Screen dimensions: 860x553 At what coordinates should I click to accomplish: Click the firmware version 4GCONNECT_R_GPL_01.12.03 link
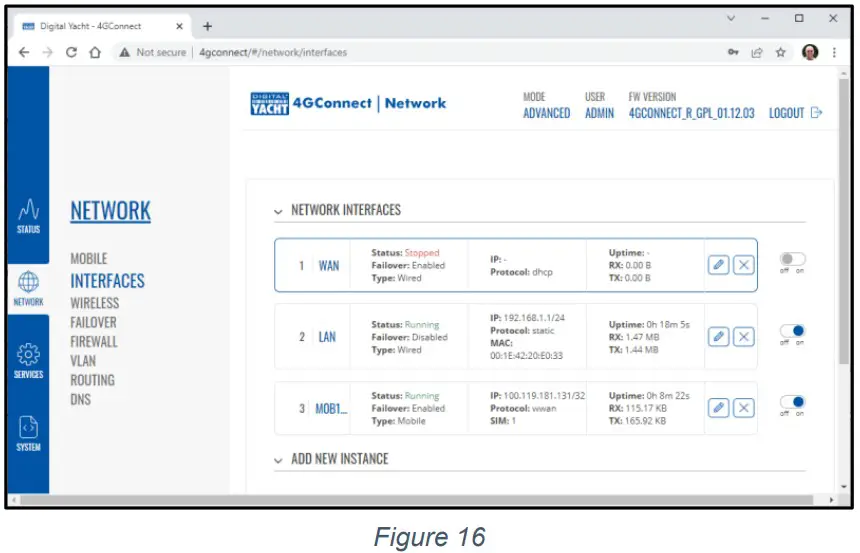[692, 113]
